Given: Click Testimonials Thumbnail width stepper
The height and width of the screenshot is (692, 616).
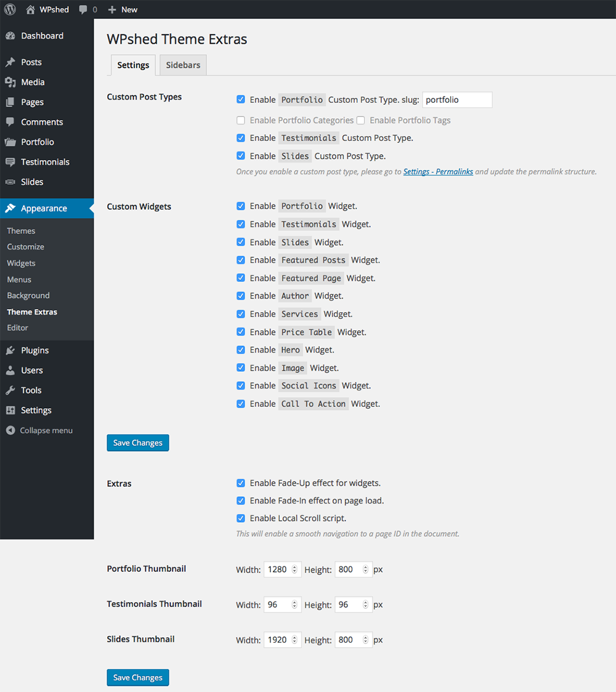Looking at the screenshot, I should [294, 605].
